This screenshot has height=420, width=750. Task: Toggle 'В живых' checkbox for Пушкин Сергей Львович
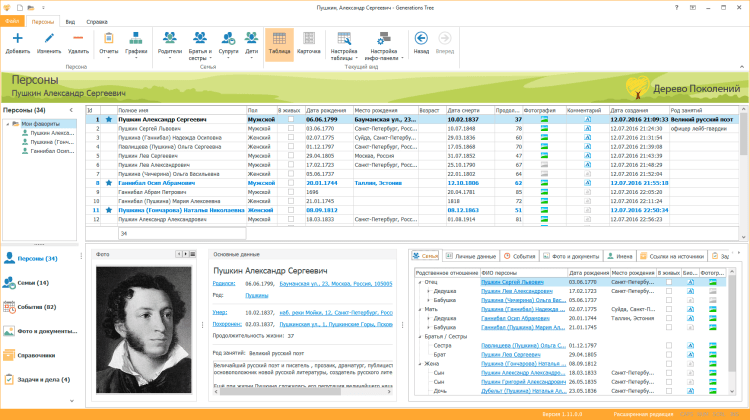[x=291, y=128]
